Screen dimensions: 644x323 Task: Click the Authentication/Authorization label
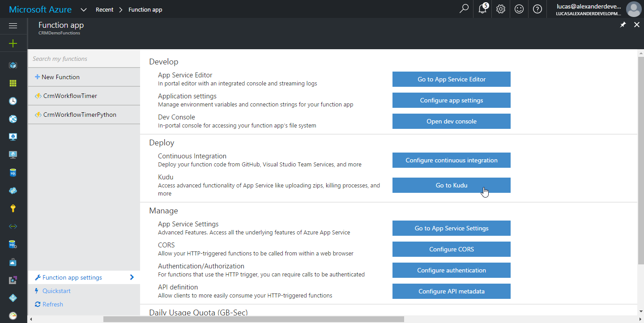tap(201, 266)
